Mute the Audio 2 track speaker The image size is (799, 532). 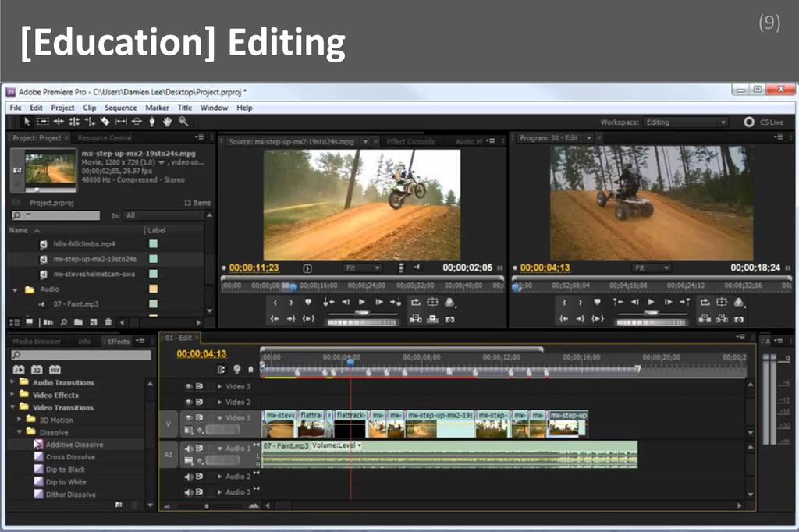click(x=189, y=477)
